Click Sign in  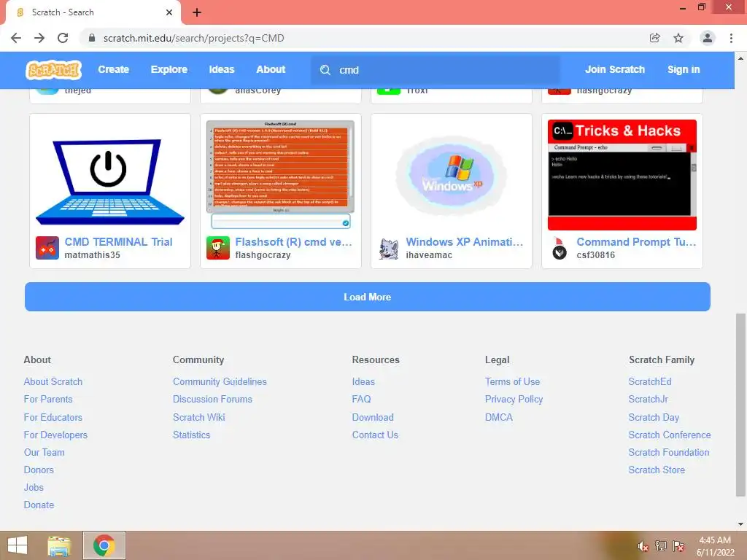point(684,69)
